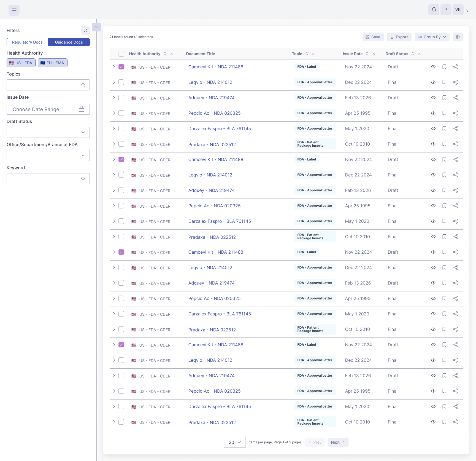
Task: Open table settings gear icon
Action: (458, 37)
